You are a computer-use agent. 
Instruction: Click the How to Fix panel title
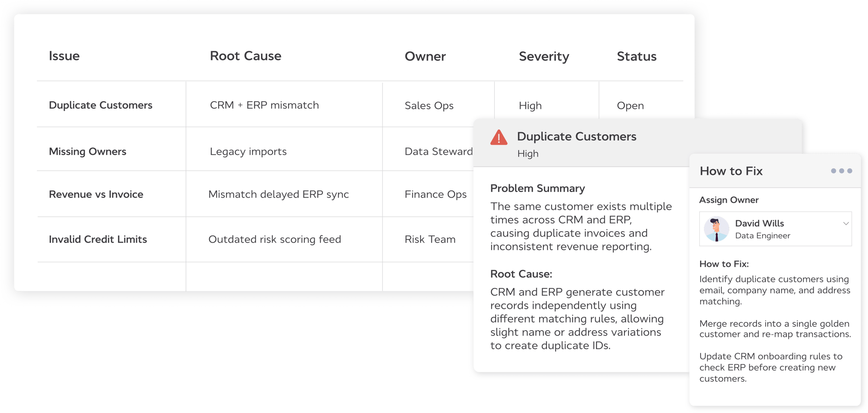pyautogui.click(x=731, y=171)
